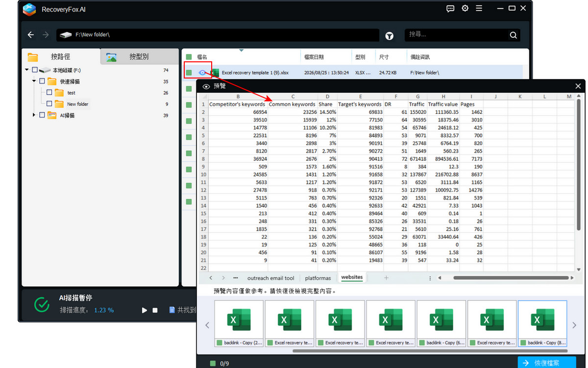588x368 pixels.
Task: Click the RecoveryFox AI logo
Action: pyautogui.click(x=30, y=9)
